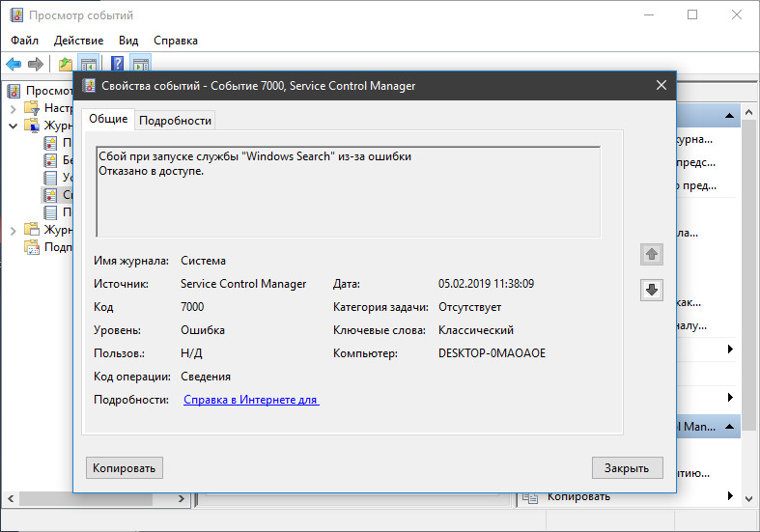Go to previous event with up arrow
760x532 pixels.
(652, 254)
